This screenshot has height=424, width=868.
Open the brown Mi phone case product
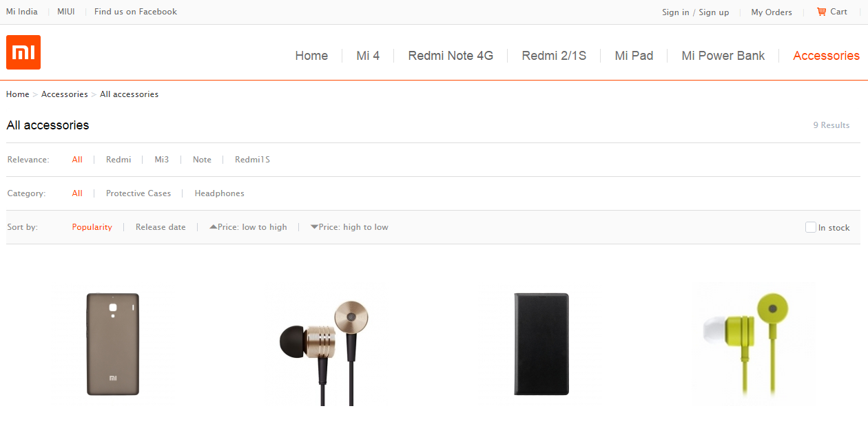pos(113,344)
